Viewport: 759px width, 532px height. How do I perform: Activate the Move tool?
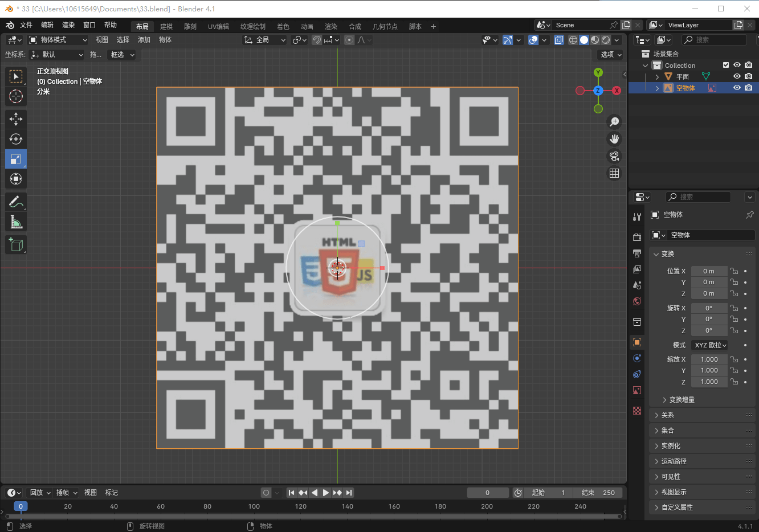[16, 118]
